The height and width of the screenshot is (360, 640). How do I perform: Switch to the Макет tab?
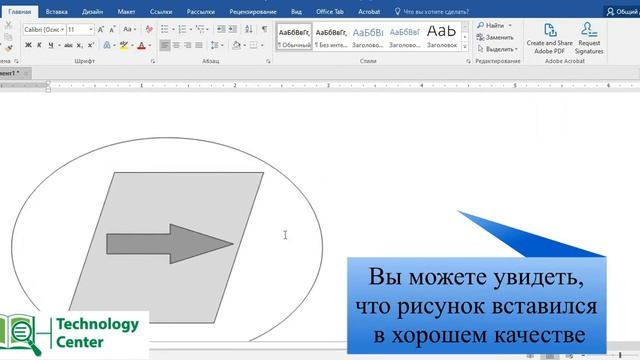click(x=126, y=11)
